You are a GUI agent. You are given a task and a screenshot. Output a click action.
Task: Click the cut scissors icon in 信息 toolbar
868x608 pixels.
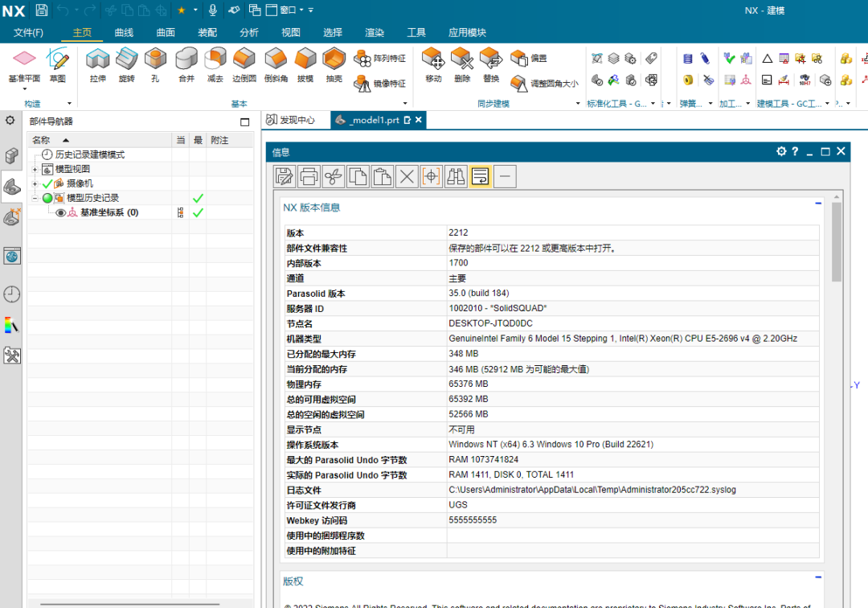pos(334,177)
